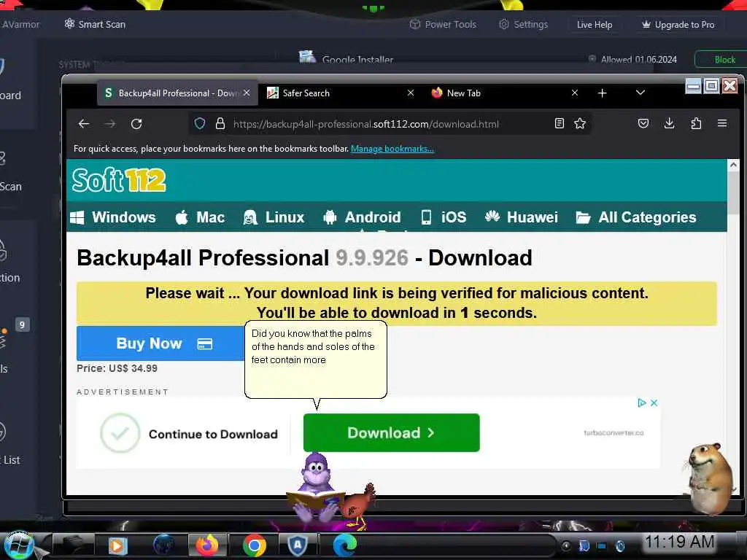Open All Categories folder menu
This screenshot has height=560, width=747.
tap(635, 217)
